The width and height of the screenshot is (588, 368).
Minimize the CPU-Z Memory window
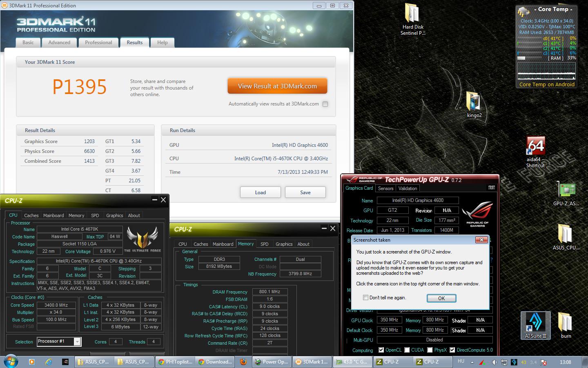[324, 228]
